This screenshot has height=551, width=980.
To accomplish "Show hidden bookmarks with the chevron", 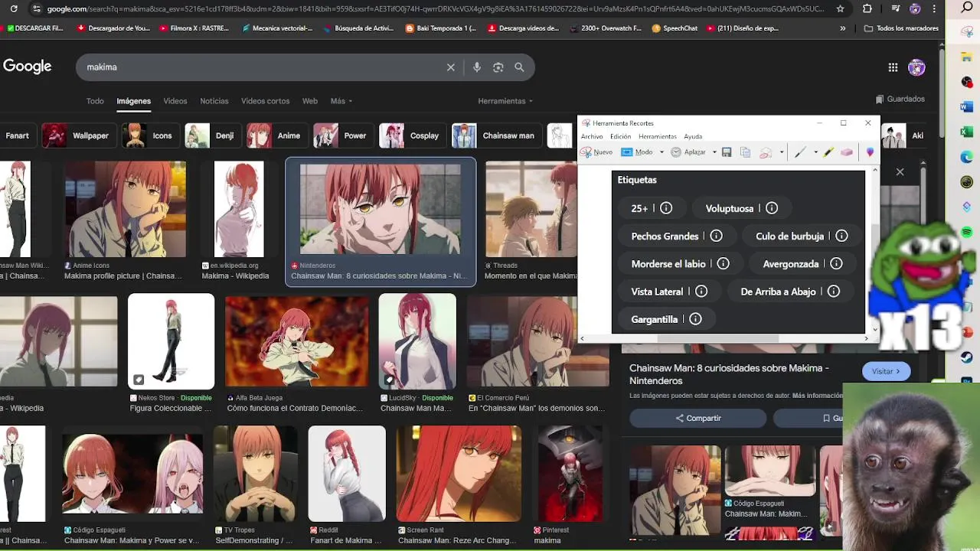I will click(843, 28).
